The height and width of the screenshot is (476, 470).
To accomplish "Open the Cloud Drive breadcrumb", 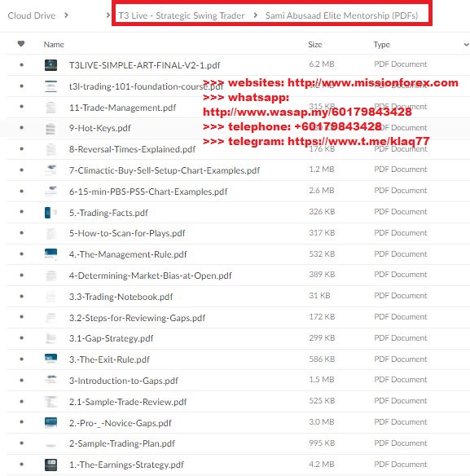I will point(32,15).
